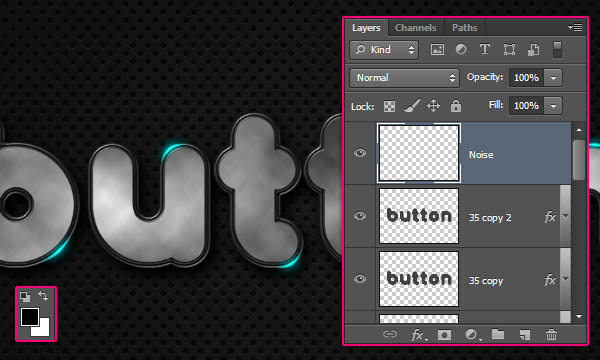Click fx effects icon on 35 copy 2

coord(550,217)
